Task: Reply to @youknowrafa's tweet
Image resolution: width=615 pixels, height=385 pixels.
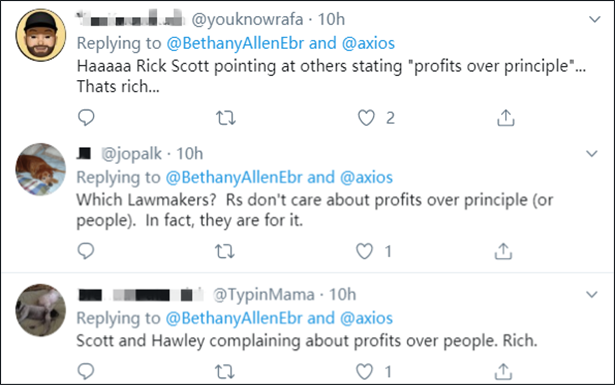Action: [86, 117]
